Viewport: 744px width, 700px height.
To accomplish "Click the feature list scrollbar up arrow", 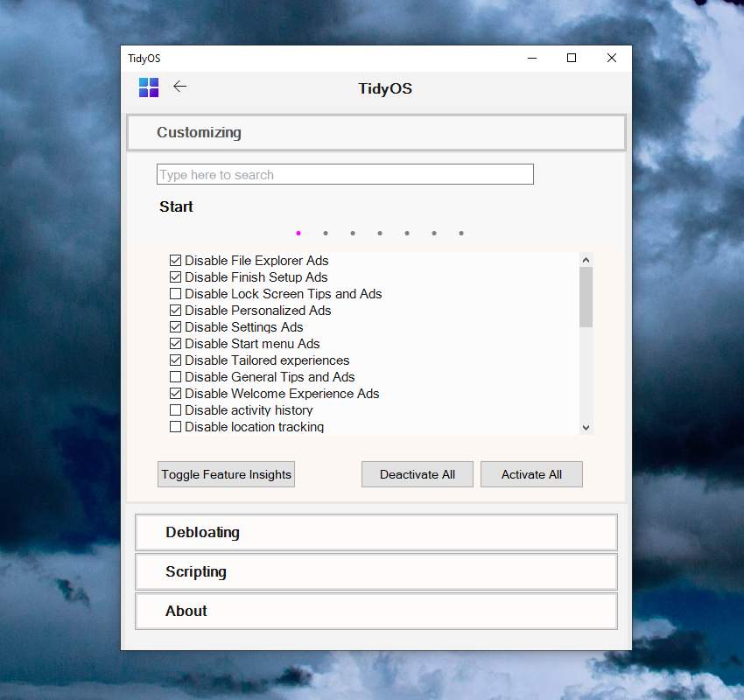I will [x=586, y=260].
